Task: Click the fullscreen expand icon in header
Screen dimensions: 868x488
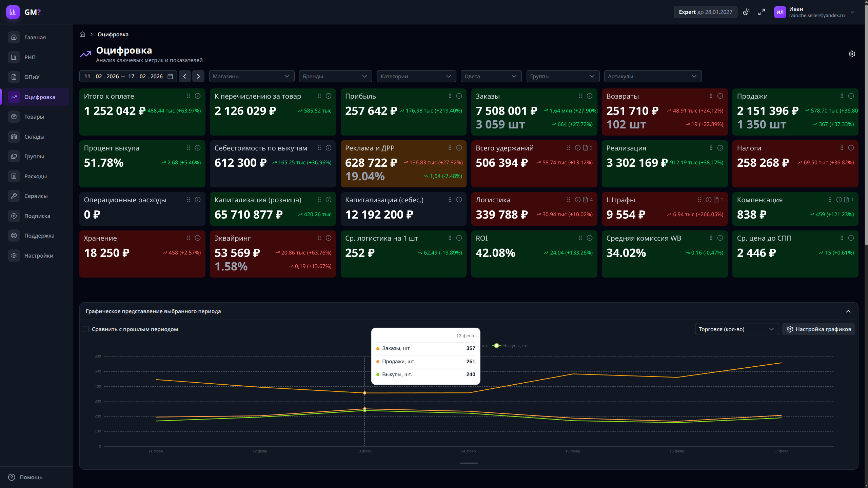Action: 762,12
